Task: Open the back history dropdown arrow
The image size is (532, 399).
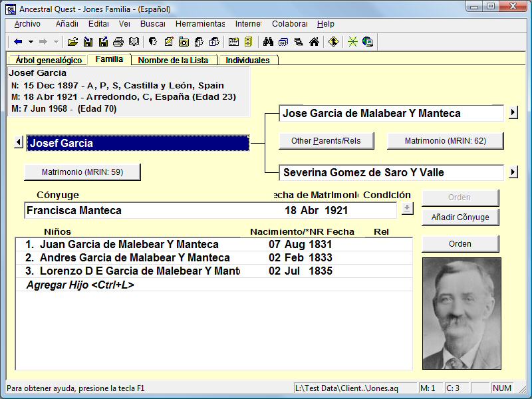Action: coord(31,42)
